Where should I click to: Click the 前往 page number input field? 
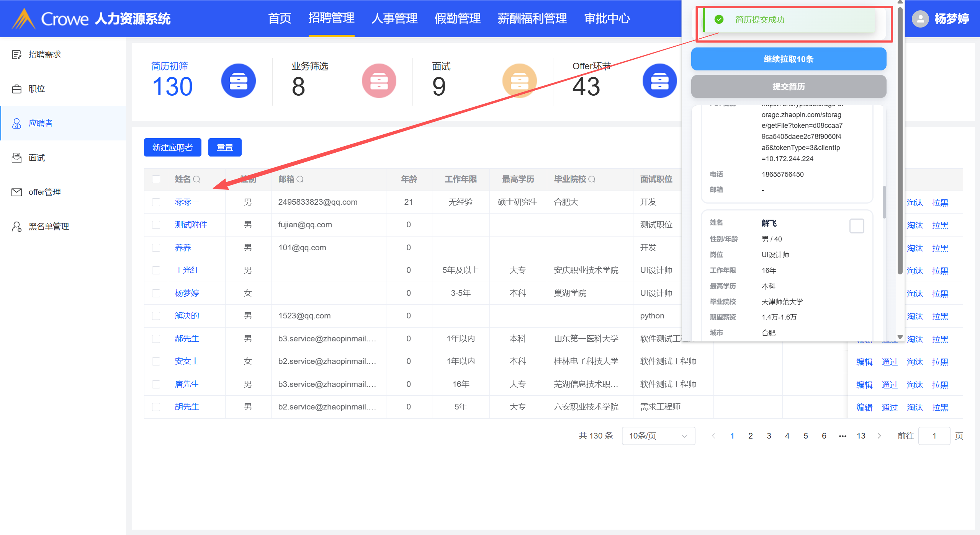(934, 436)
